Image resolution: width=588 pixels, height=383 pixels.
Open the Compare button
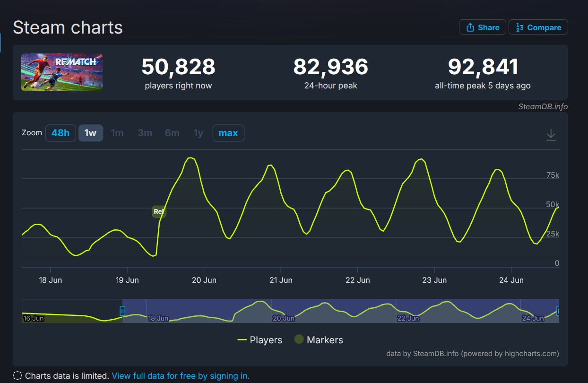tap(538, 27)
